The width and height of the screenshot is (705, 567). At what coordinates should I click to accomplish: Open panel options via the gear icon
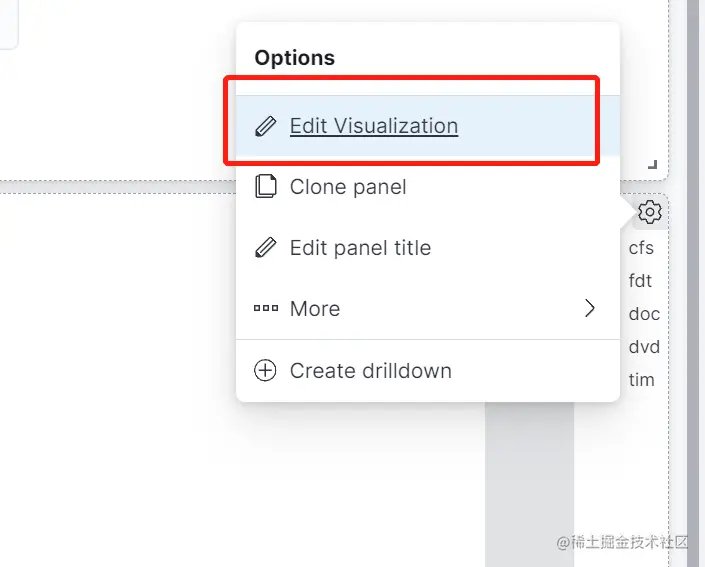tap(650, 212)
